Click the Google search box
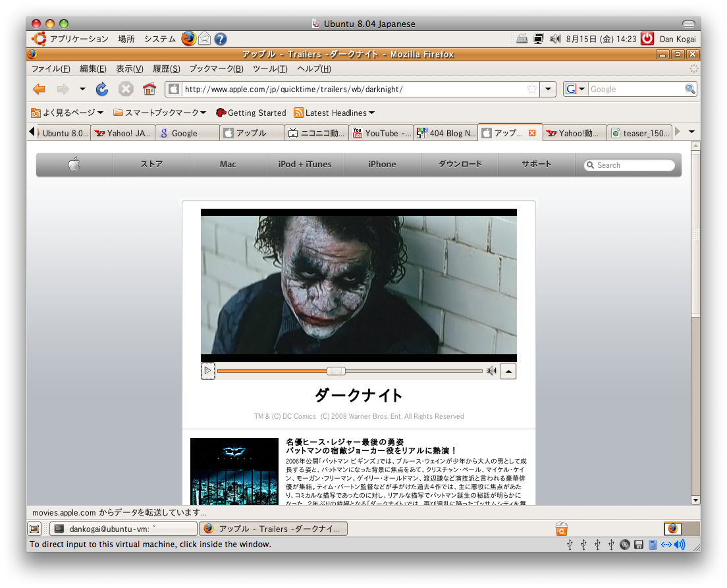Image resolution: width=727 pixels, height=588 pixels. 636,89
